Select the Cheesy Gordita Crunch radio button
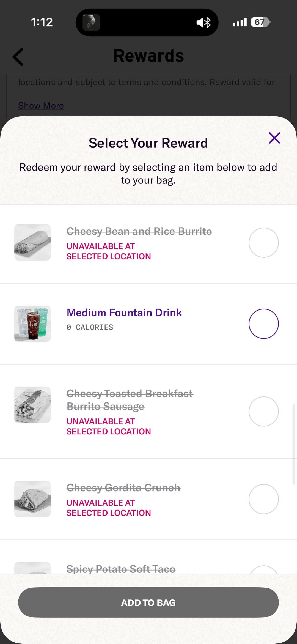 pos(263,499)
